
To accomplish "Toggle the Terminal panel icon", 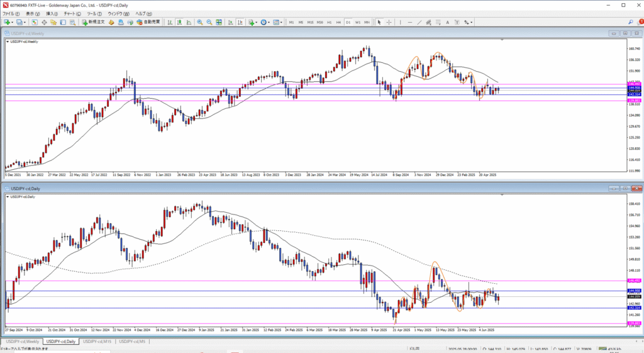I will 63,22.
